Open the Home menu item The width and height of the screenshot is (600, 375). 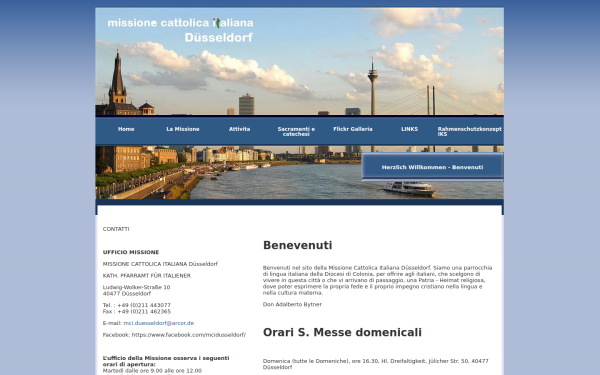pos(126,129)
